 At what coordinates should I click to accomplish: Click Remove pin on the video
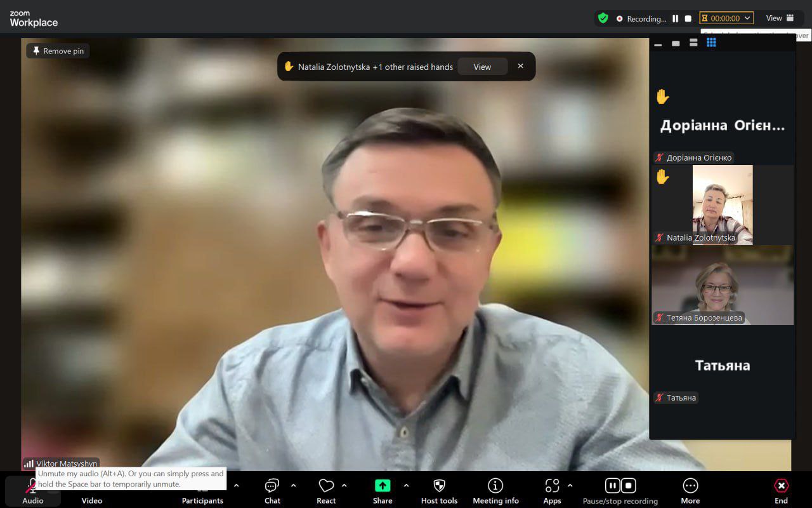tap(58, 51)
